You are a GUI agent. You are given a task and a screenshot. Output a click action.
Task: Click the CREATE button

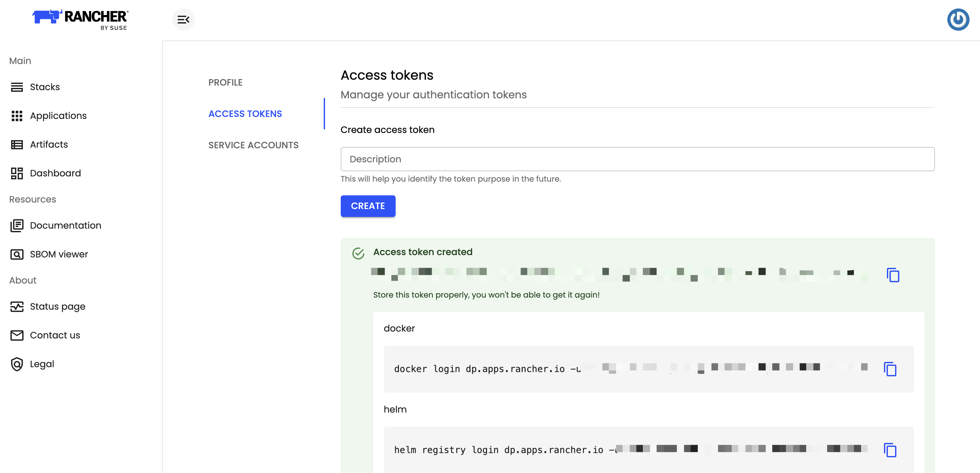coord(368,206)
